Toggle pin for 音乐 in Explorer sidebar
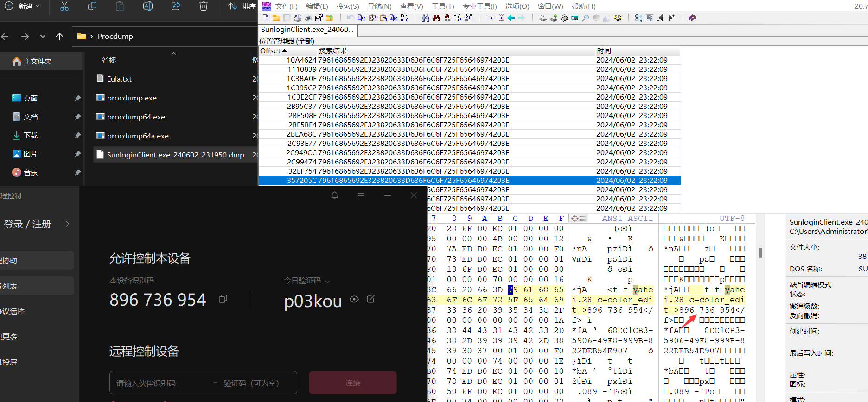Viewport: 868px width, 402px height. [x=77, y=172]
